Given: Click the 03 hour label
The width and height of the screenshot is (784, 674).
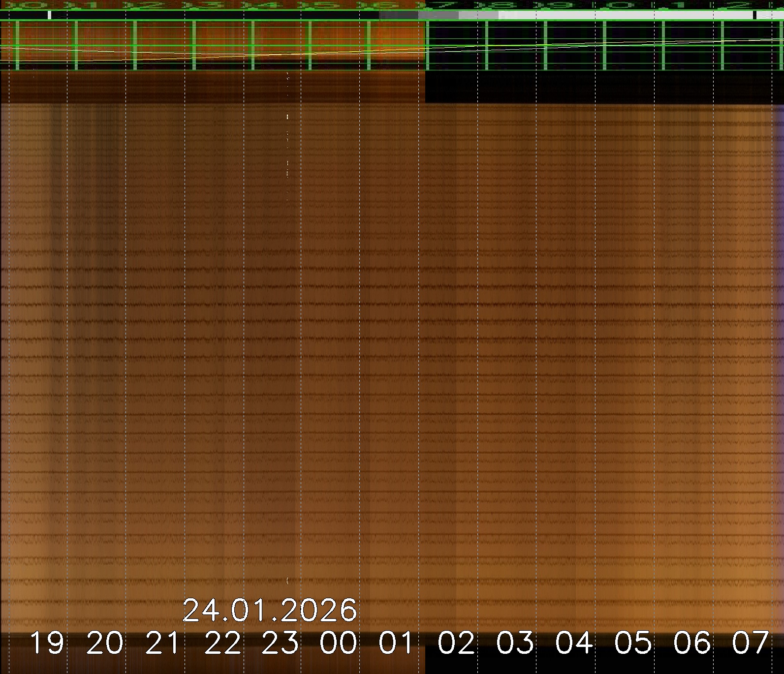Looking at the screenshot, I should point(515,643).
